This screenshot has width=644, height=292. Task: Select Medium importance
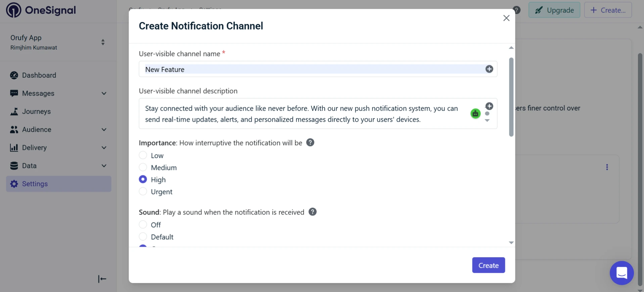143,167
